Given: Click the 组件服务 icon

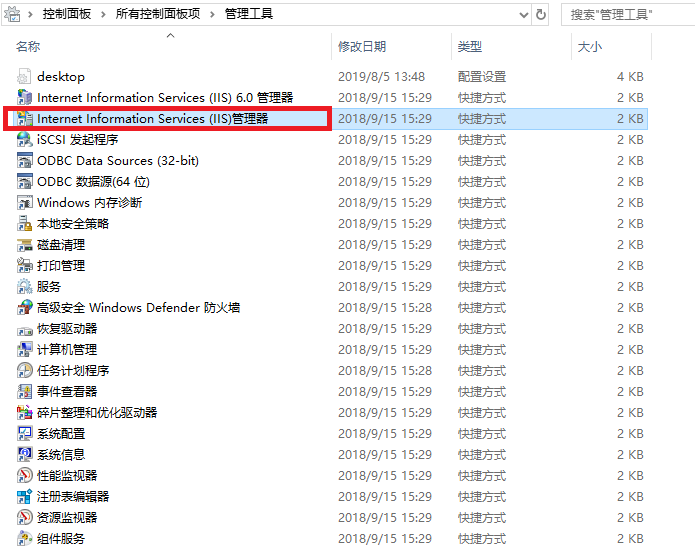Looking at the screenshot, I should coord(24,538).
